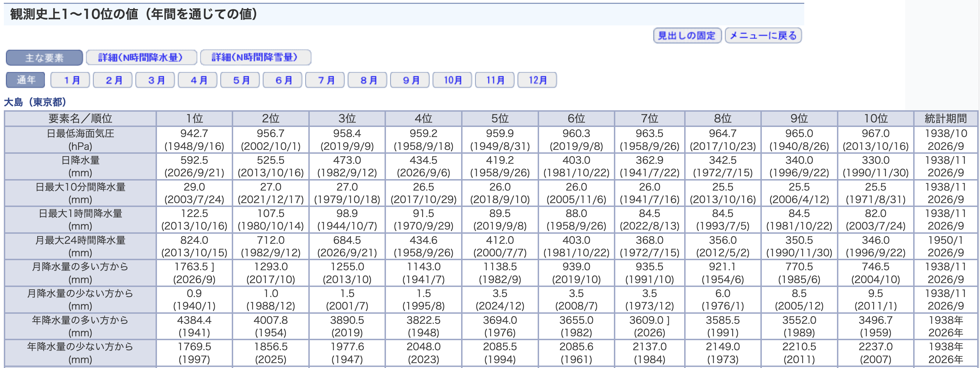Switch to the 9月 tab
Image resolution: width=980 pixels, height=368 pixels.
click(x=410, y=80)
